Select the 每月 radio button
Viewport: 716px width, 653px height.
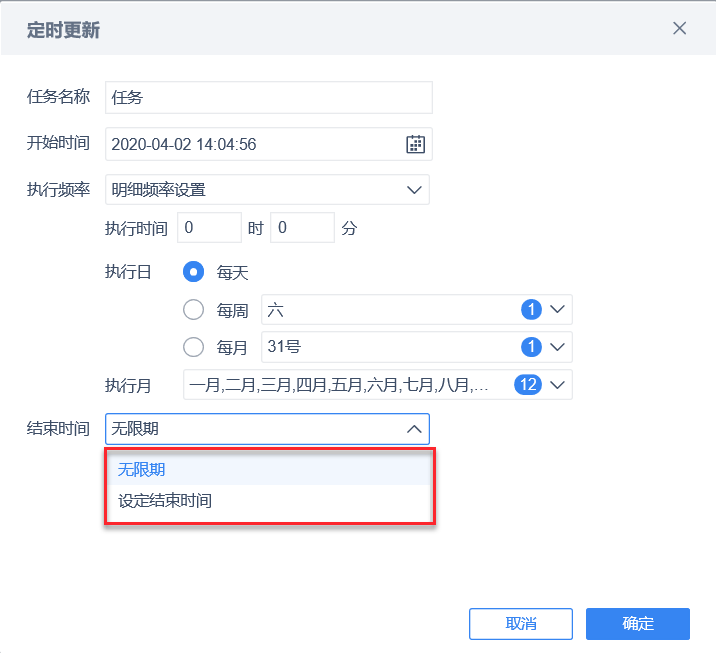click(193, 347)
